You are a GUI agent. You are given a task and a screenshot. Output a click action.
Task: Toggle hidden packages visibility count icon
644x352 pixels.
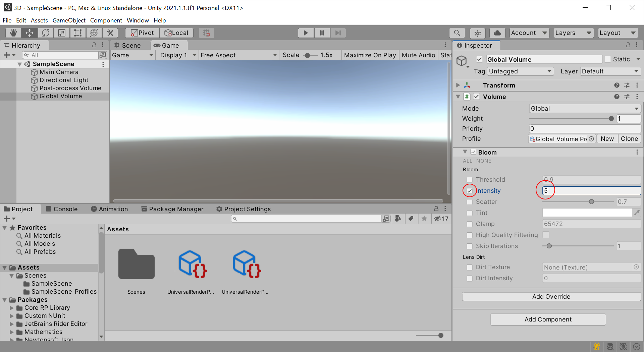(441, 219)
